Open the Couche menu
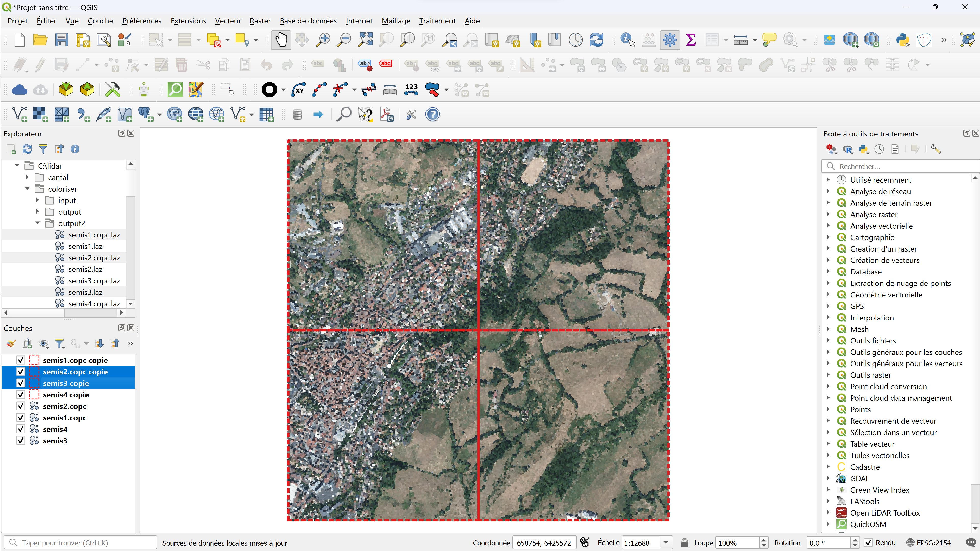The height and width of the screenshot is (551, 980). [x=100, y=21]
